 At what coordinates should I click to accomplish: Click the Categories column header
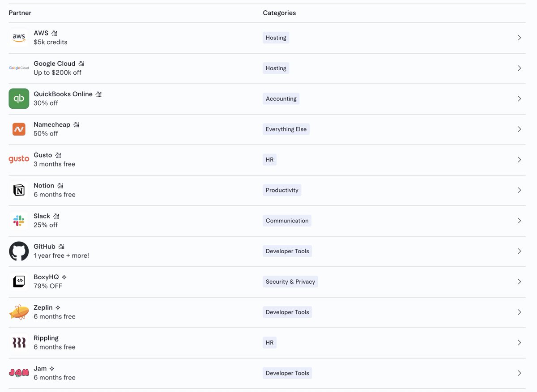tap(279, 13)
